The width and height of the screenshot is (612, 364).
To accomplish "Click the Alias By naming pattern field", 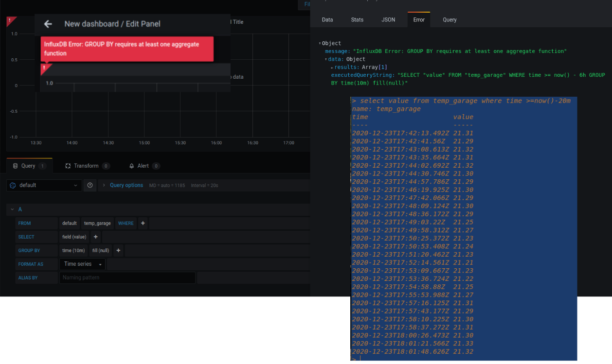I will tap(127, 277).
